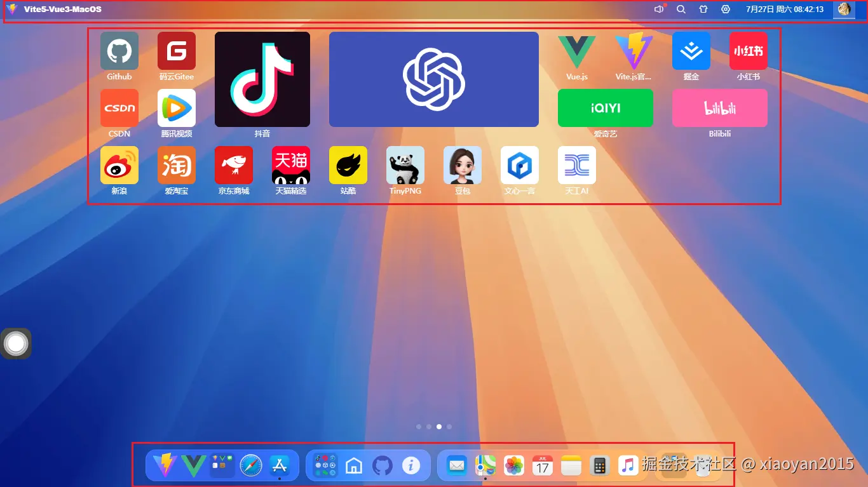
Task: Open the Bilibili pink tile
Action: (x=720, y=108)
